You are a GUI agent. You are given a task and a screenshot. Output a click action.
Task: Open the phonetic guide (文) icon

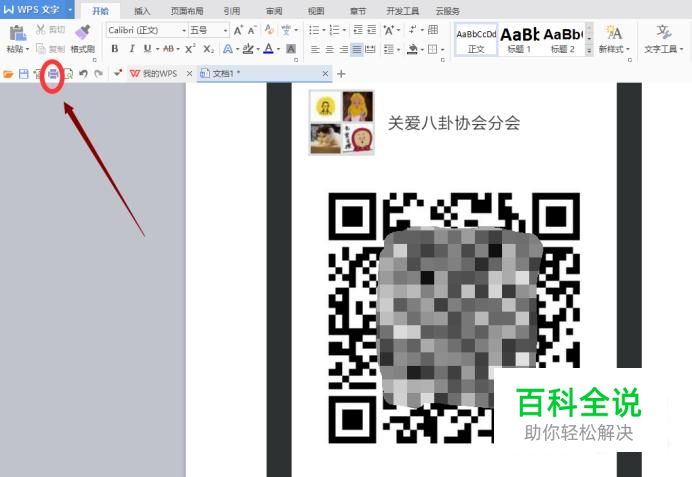pyautogui.click(x=287, y=30)
